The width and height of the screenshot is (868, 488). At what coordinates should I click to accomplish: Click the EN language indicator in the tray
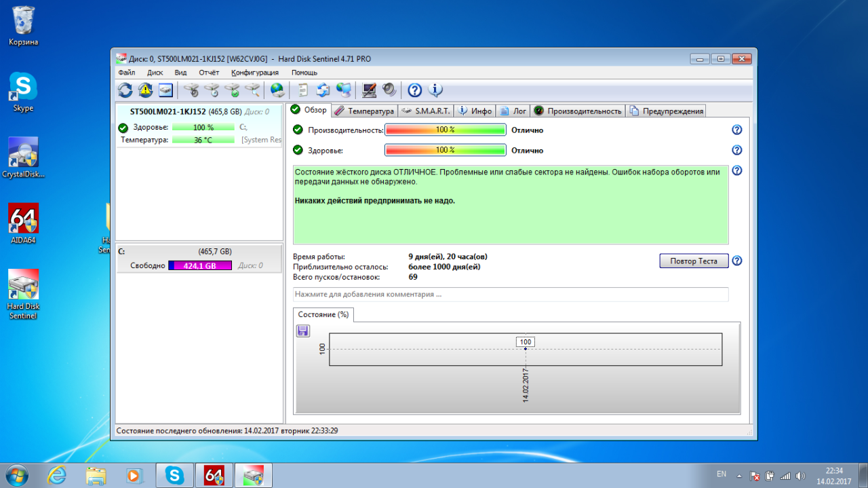tap(722, 474)
